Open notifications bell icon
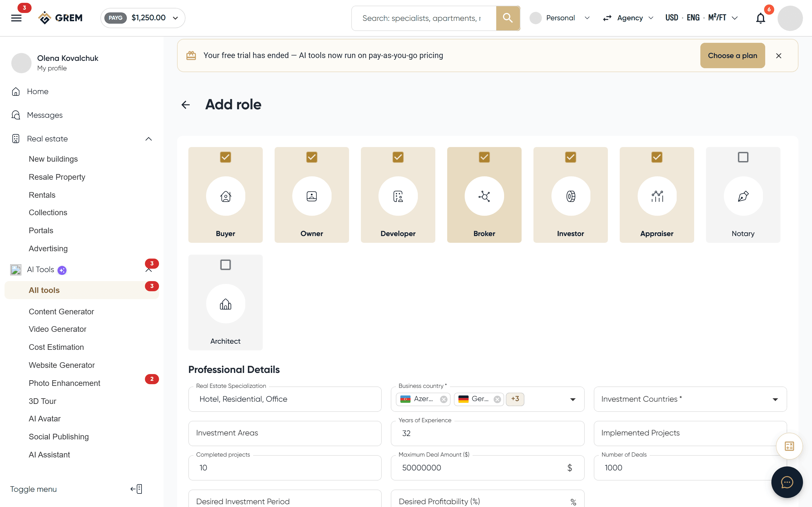The height and width of the screenshot is (507, 812). coord(761,18)
